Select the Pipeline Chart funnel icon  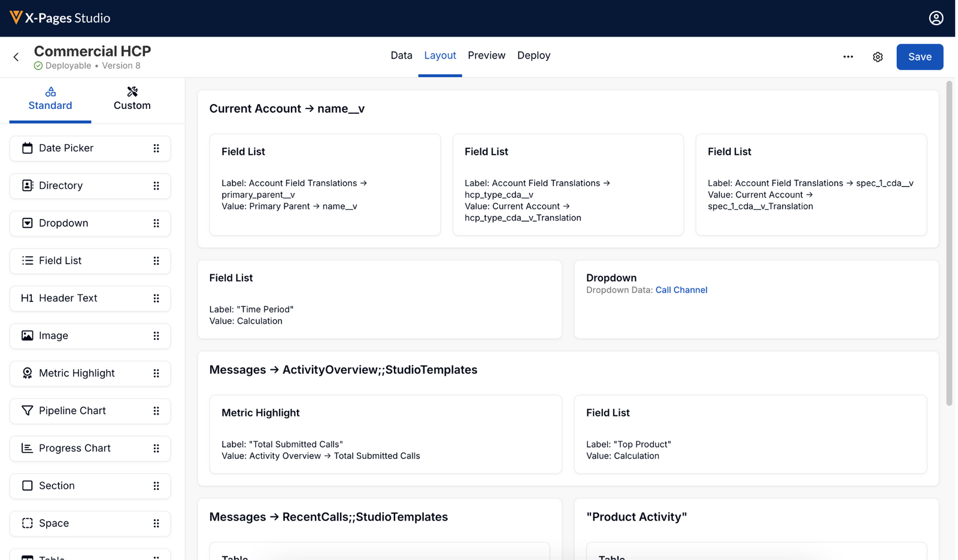pyautogui.click(x=27, y=410)
